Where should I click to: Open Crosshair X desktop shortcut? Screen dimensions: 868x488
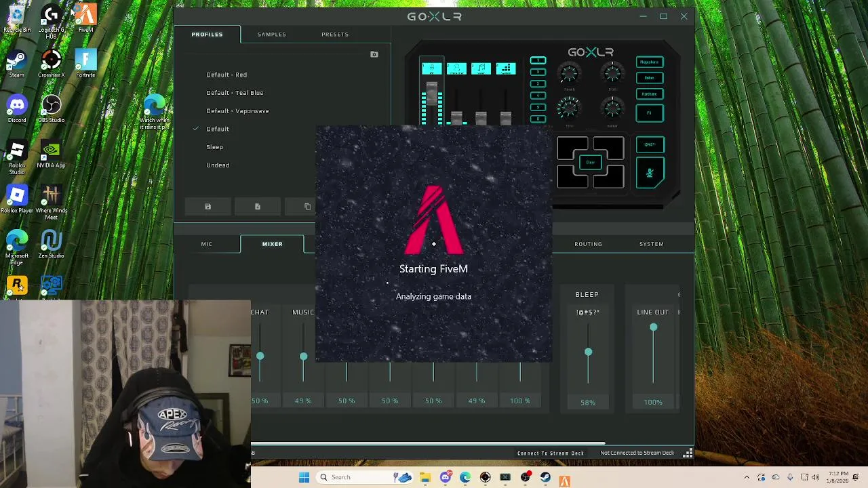(x=51, y=64)
